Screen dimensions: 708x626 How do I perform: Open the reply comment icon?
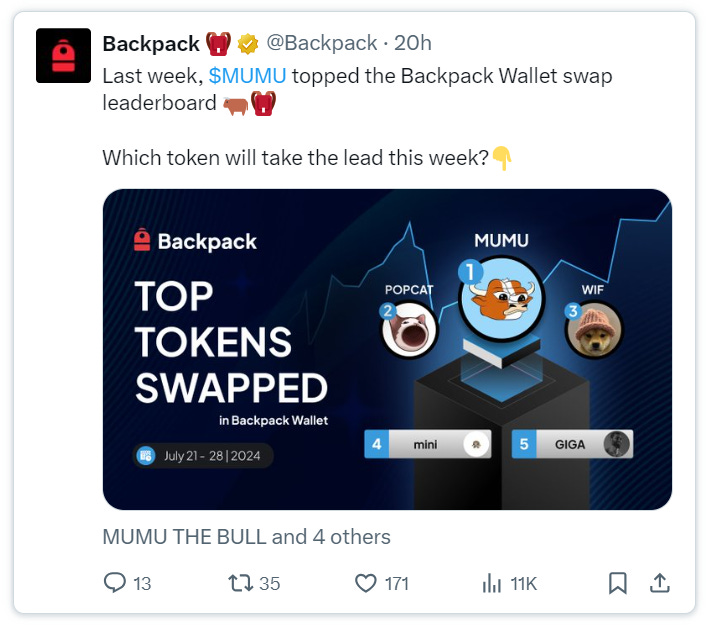(115, 583)
